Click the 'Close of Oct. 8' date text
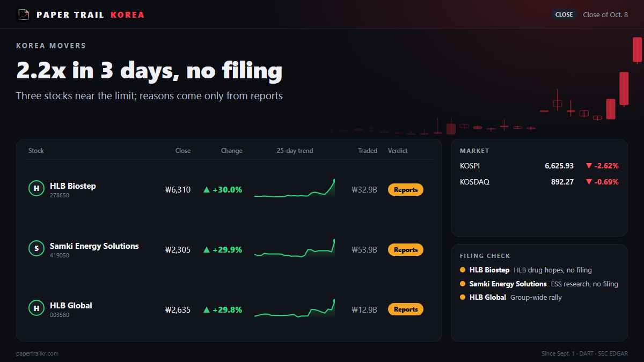This screenshot has width=644, height=362. (x=605, y=14)
